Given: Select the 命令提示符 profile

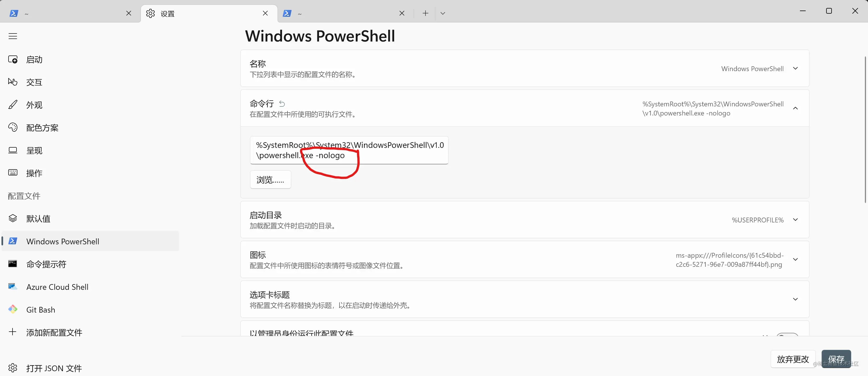Looking at the screenshot, I should [90, 264].
